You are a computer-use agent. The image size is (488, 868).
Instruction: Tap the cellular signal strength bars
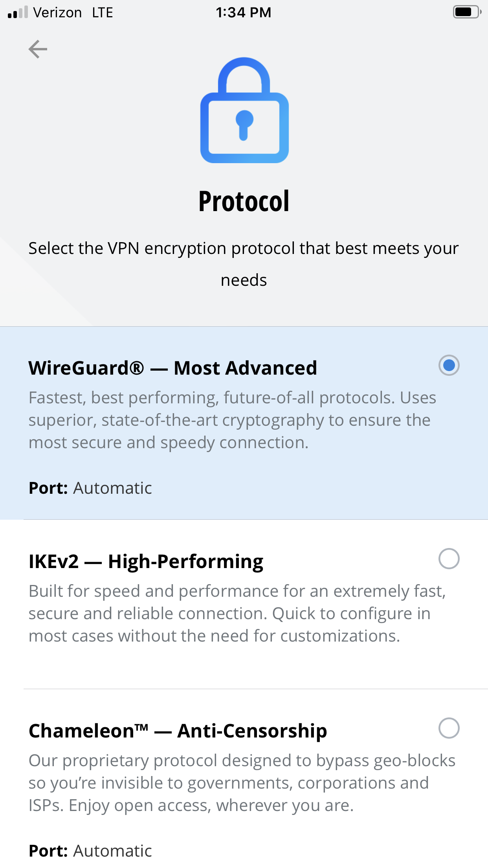coord(18,12)
